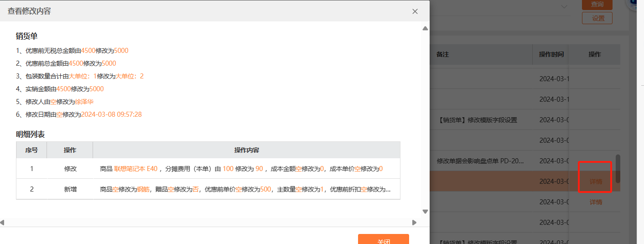Expand the dropdown chevron beside 查询
The height and width of the screenshot is (244, 644).
[564, 6]
